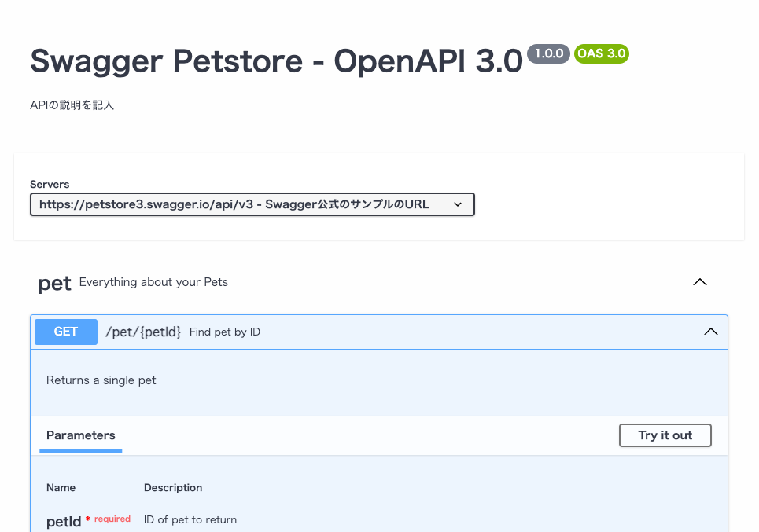The image size is (759, 532).
Task: Click the Returns a single pet text
Action: [x=101, y=380]
